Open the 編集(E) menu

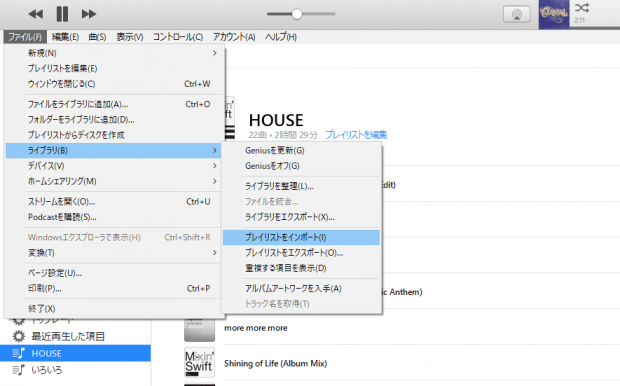click(x=65, y=37)
